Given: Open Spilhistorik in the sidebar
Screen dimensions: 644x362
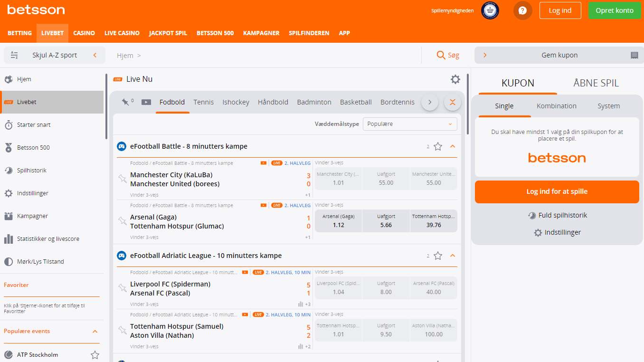Looking at the screenshot, I should tap(52, 170).
